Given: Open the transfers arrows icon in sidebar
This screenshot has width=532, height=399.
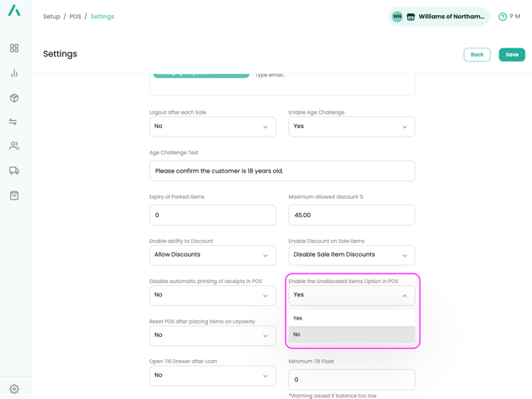Looking at the screenshot, I should click(13, 122).
